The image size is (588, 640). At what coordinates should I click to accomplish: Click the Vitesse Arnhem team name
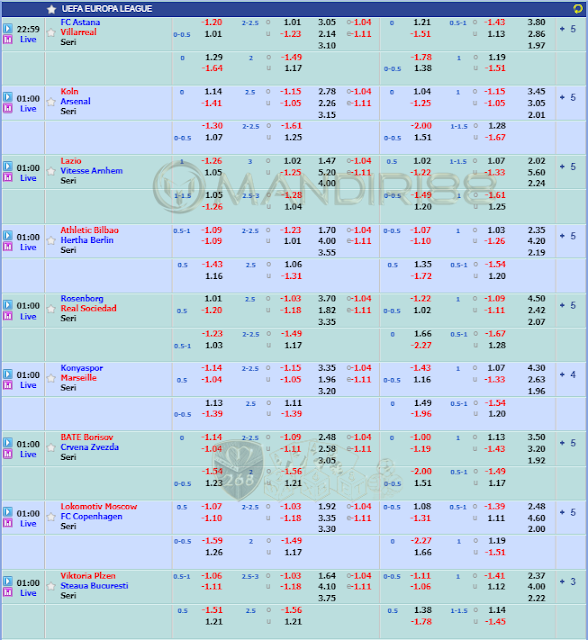pos(91,171)
